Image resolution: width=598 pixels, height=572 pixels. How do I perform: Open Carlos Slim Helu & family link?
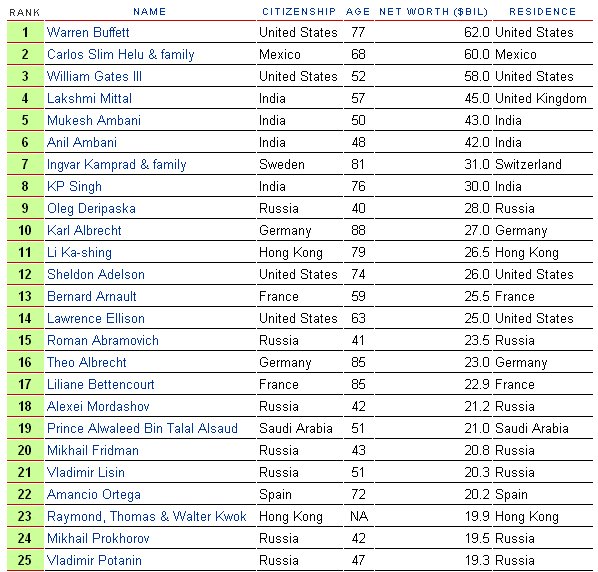[121, 55]
